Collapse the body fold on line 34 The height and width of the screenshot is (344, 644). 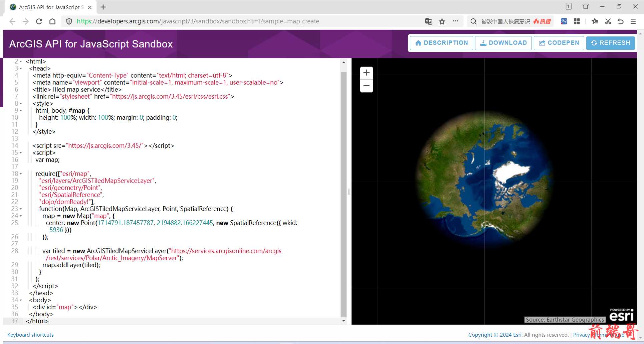(21, 300)
